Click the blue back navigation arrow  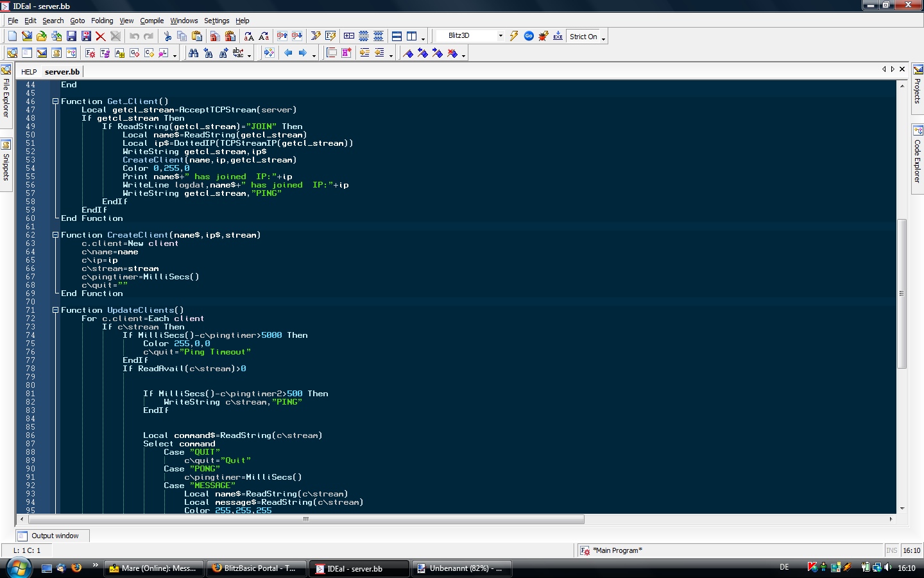pos(288,53)
